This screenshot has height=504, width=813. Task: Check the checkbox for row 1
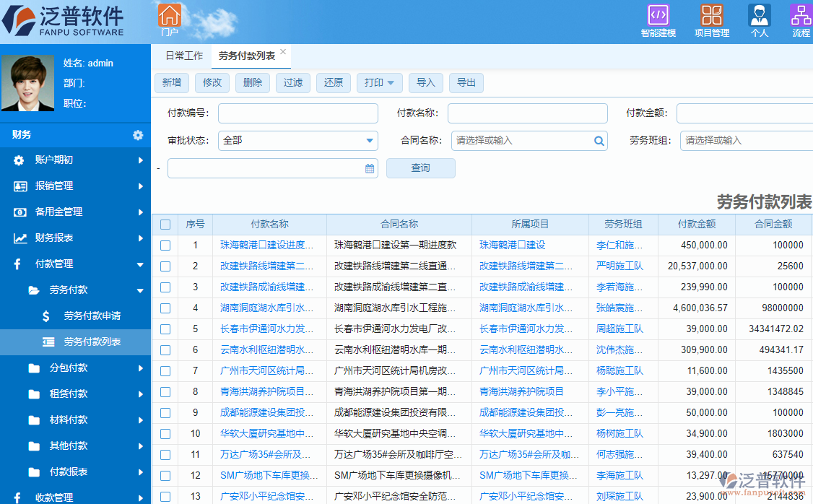click(x=165, y=245)
